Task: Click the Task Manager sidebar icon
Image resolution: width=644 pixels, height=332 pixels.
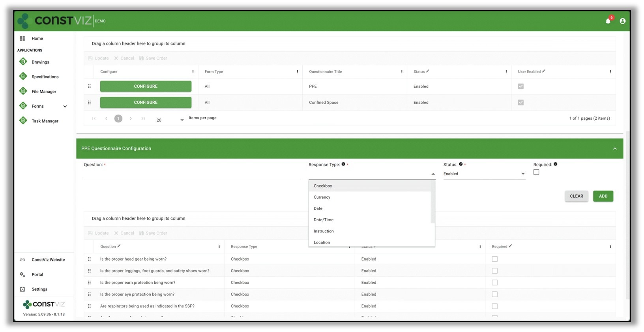Action: coord(23,121)
